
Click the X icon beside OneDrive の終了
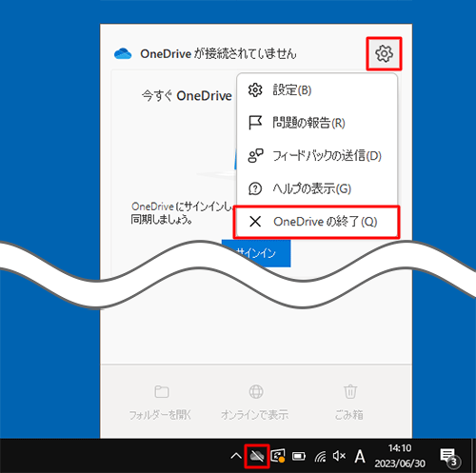tap(255, 222)
